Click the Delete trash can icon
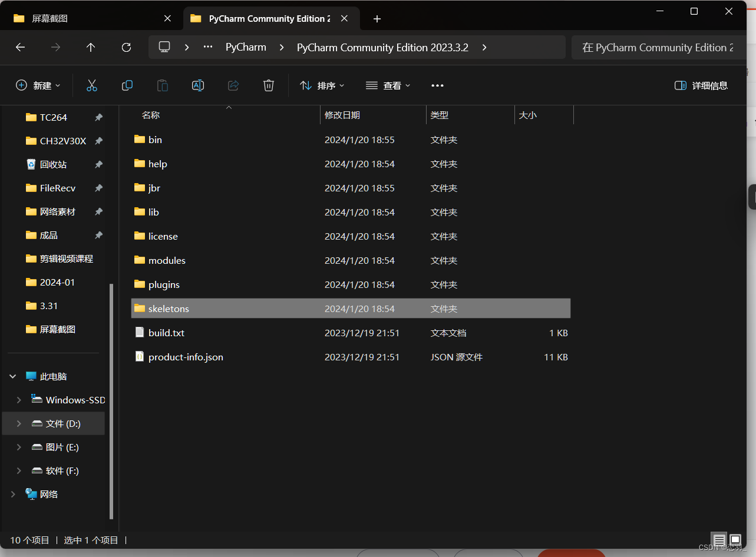This screenshot has width=756, height=557. (269, 85)
